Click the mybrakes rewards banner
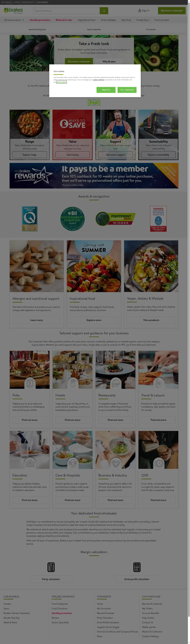Viewport: 190px width, 644px height. 94,175
